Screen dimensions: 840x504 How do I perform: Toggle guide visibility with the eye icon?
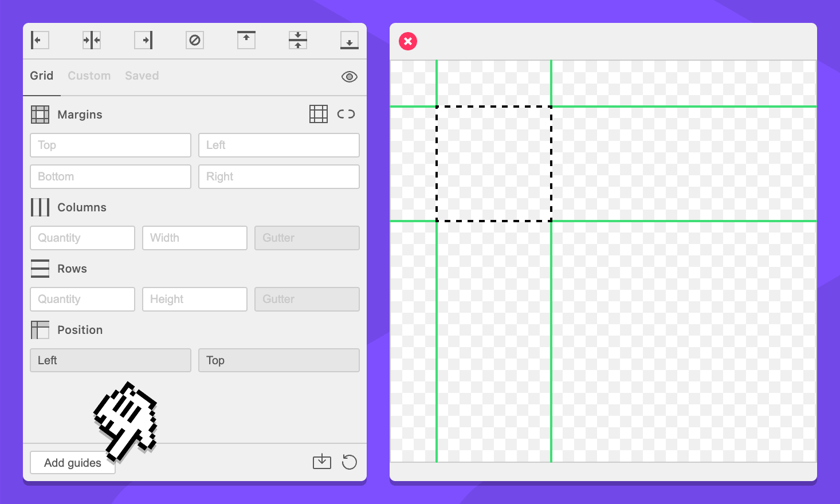click(x=349, y=77)
